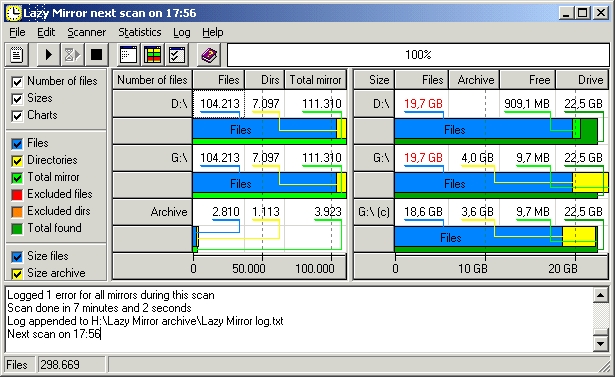Click the 18,6 GB files value

pyautogui.click(x=423, y=212)
